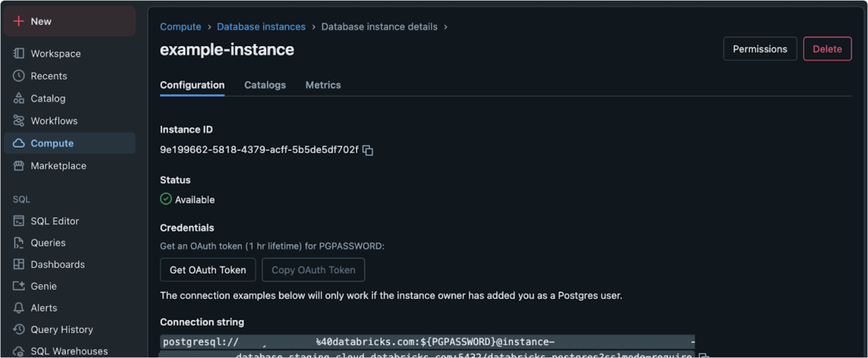Go to the Compute breadcrumb link
The width and height of the screenshot is (868, 358).
click(x=180, y=27)
